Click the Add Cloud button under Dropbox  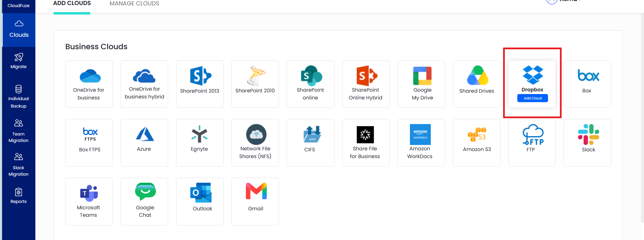pyautogui.click(x=533, y=98)
